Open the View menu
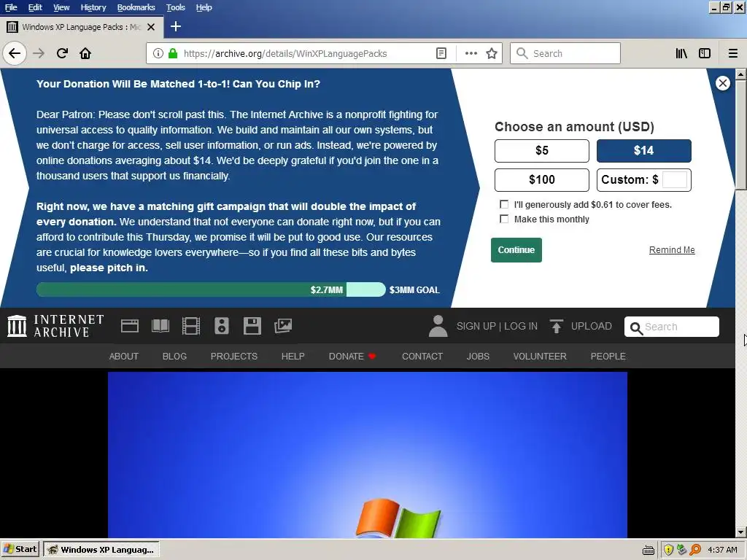 [61, 7]
